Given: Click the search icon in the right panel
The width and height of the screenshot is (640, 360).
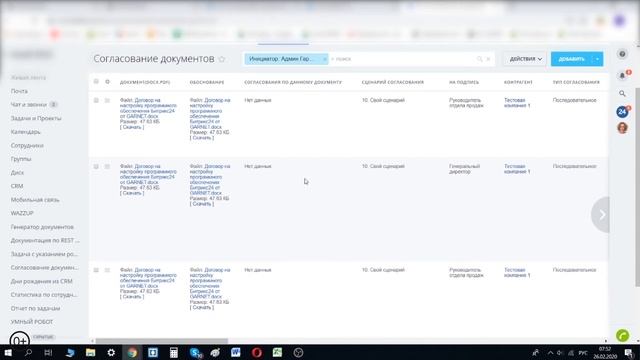Looking at the screenshot, I should pyautogui.click(x=622, y=93).
